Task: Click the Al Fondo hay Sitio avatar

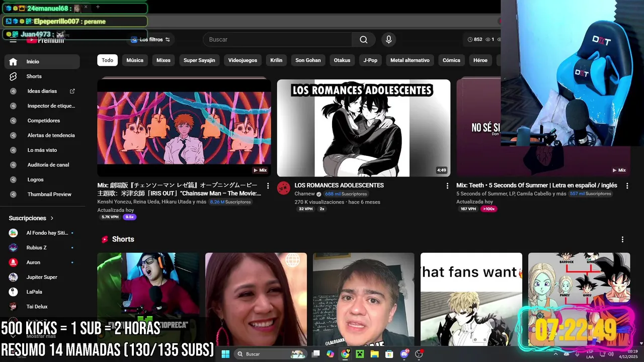Action: coord(14,233)
